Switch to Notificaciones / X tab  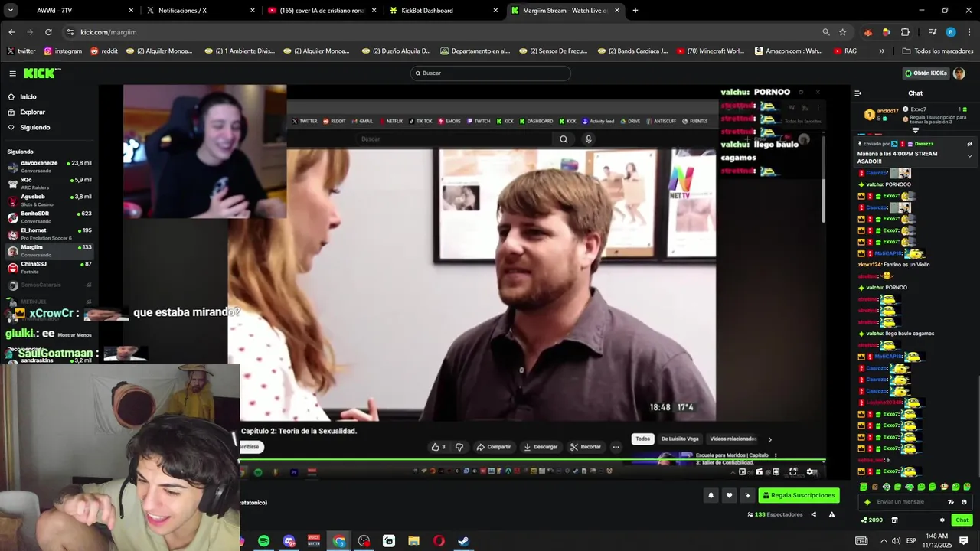[199, 11]
